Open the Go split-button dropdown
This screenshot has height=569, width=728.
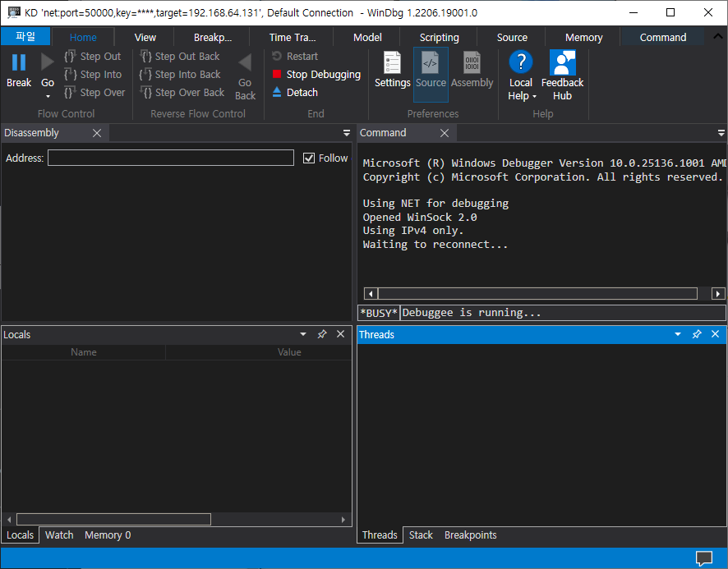coord(47,97)
